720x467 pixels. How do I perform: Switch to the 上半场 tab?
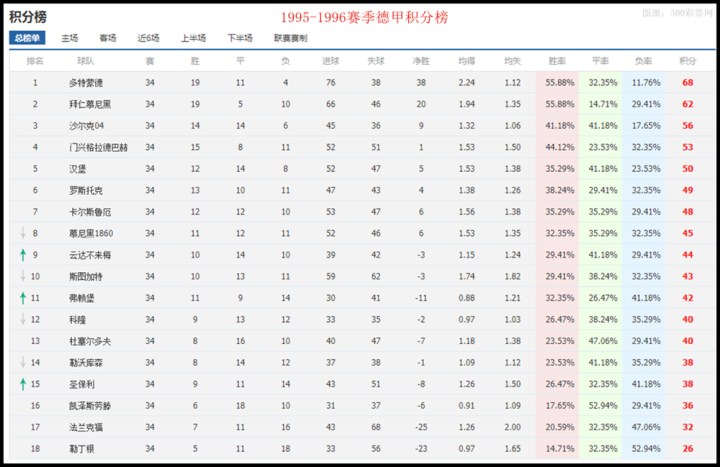193,38
